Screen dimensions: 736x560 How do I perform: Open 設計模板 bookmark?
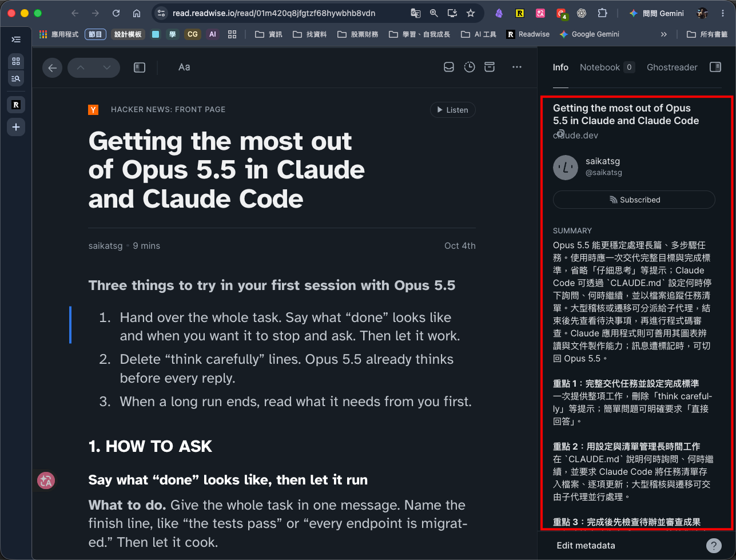[x=128, y=34]
